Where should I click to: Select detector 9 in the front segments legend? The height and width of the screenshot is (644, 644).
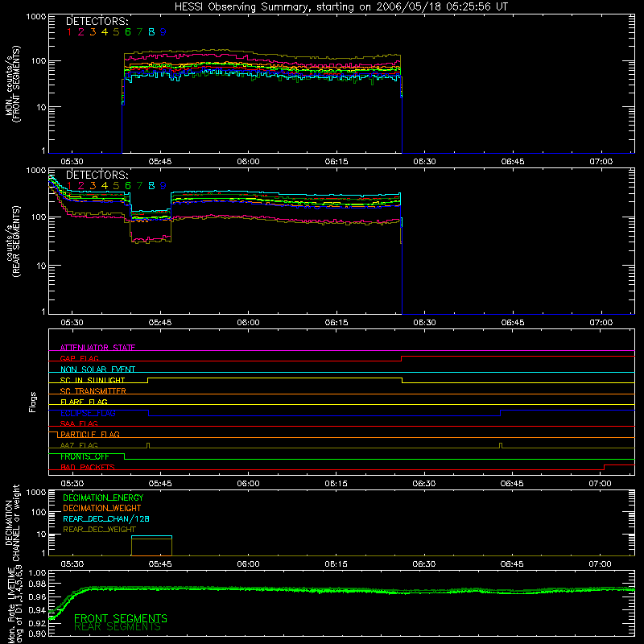point(163,32)
